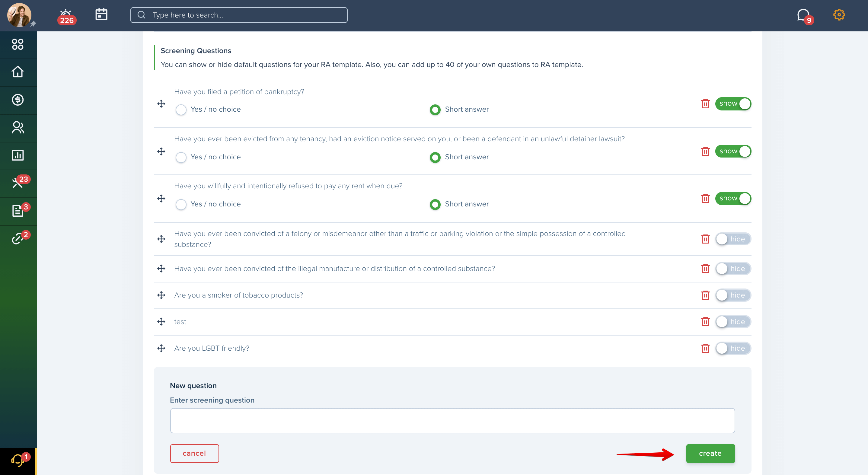The image size is (868, 475).
Task: Click the 'New question' label
Action: click(193, 385)
